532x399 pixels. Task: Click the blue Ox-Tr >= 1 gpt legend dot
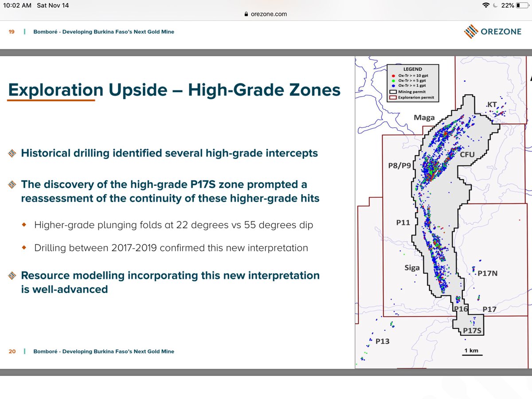[x=394, y=86]
